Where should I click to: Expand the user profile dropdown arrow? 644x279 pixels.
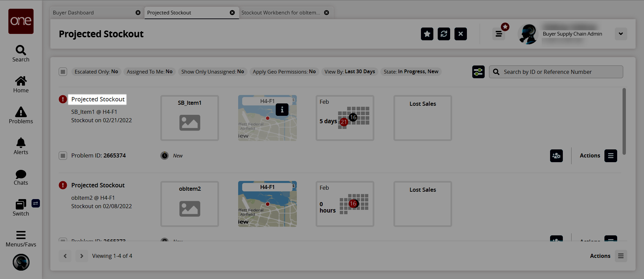pyautogui.click(x=621, y=34)
